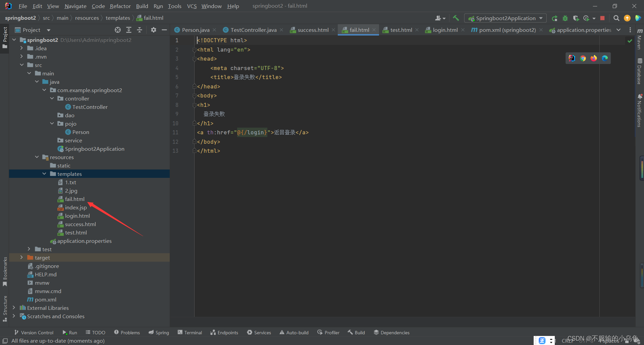This screenshot has width=644, height=345.
Task: Collapse the controller package
Action: pos(52,98)
